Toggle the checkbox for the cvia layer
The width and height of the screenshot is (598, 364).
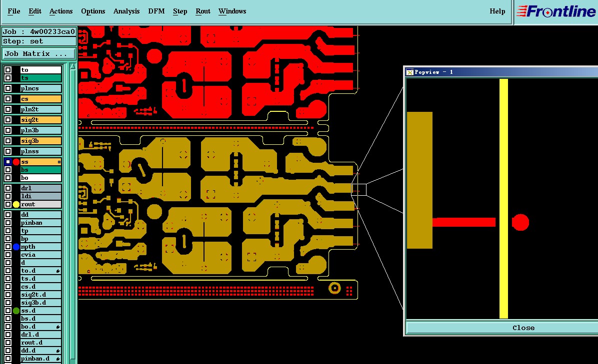(x=7, y=255)
